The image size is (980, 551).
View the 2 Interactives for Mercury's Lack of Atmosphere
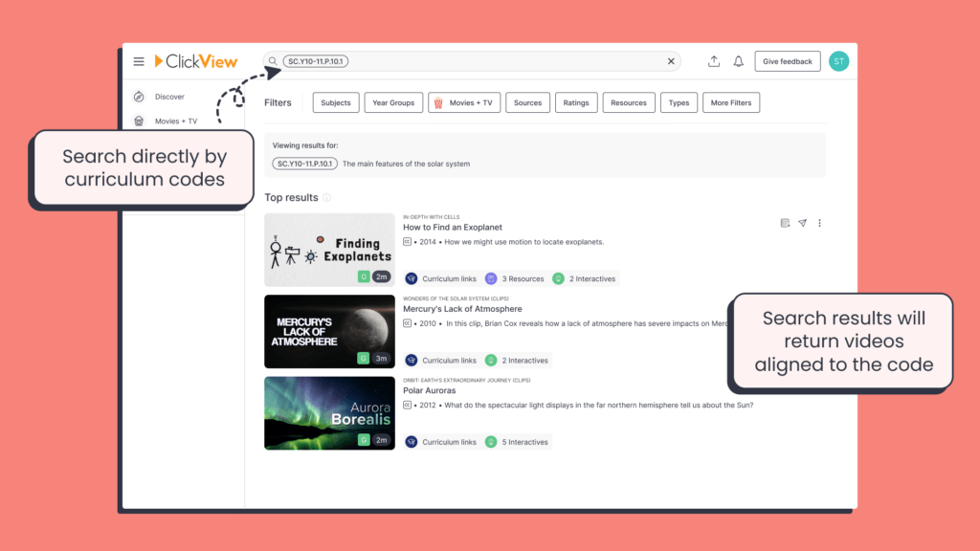[518, 360]
